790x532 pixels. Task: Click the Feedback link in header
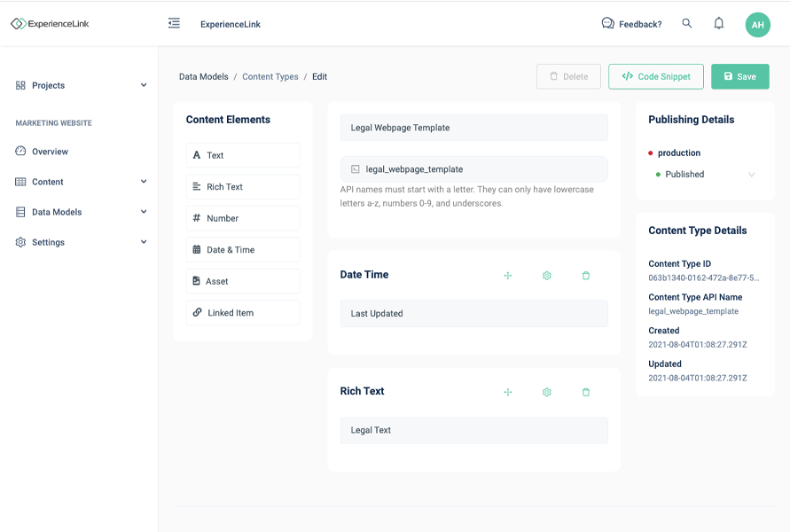pos(631,24)
